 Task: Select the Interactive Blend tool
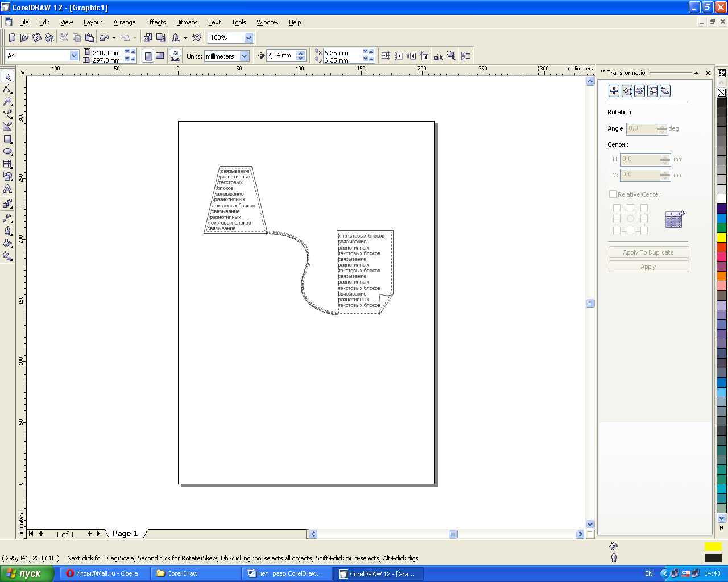(x=7, y=203)
